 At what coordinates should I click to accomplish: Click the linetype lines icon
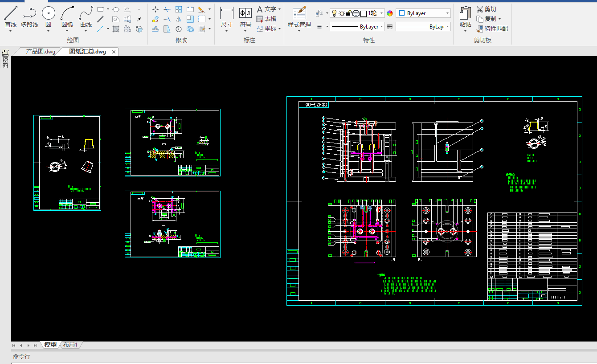click(319, 27)
